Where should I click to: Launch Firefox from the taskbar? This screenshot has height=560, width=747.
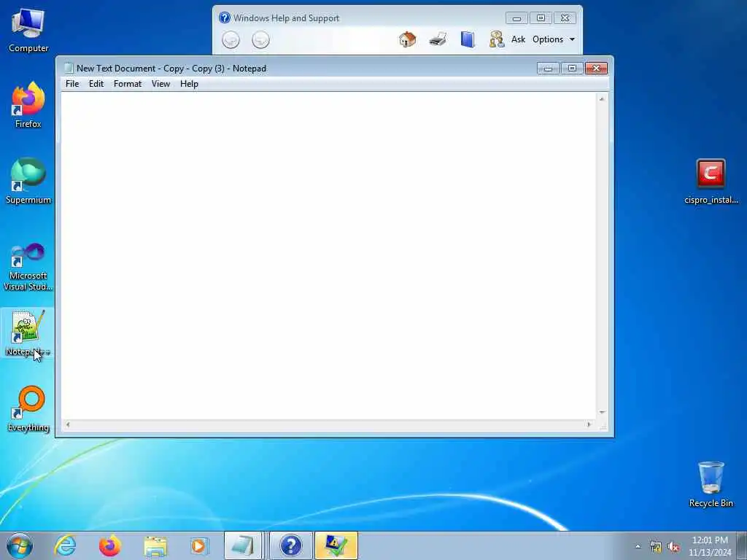click(x=109, y=545)
